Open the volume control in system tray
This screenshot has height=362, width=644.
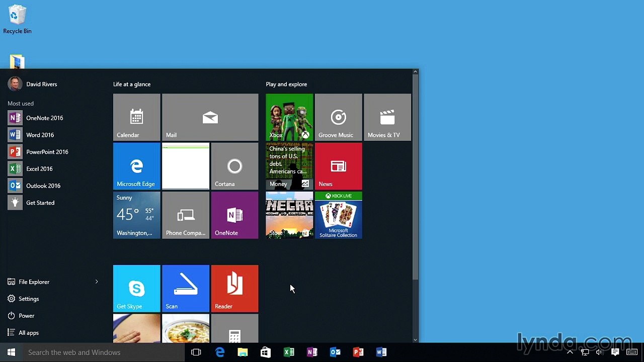tap(599, 352)
